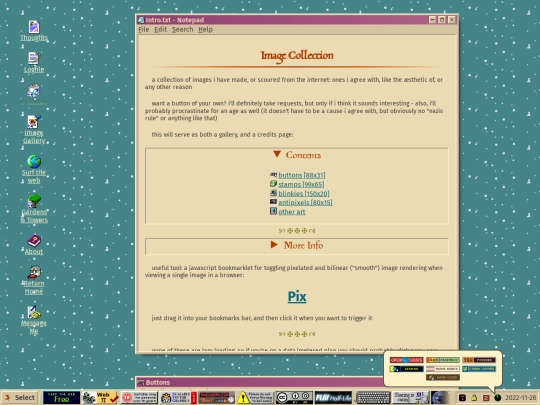Click the Image Collection heading
The height and width of the screenshot is (405, 540).
(x=297, y=55)
